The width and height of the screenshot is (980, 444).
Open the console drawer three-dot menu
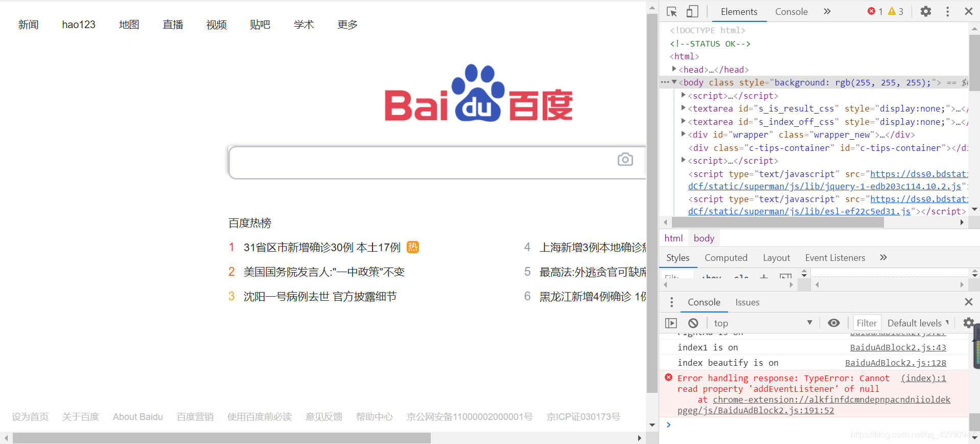[x=671, y=302]
